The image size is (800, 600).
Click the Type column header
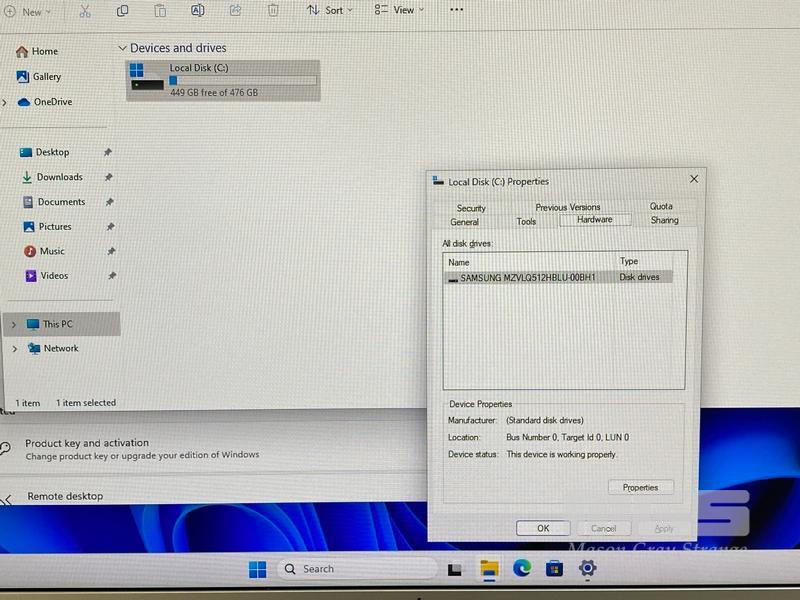629,261
